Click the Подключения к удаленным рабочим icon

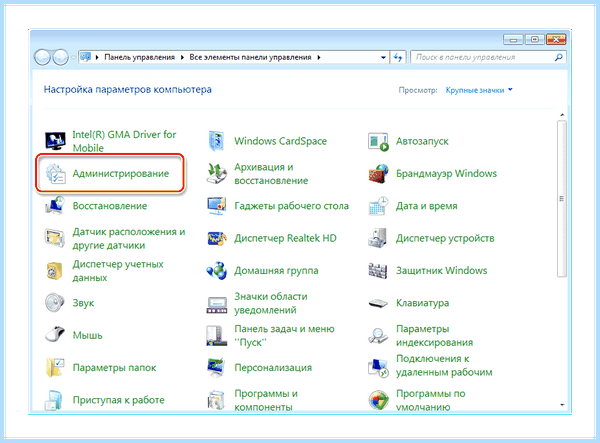(378, 368)
